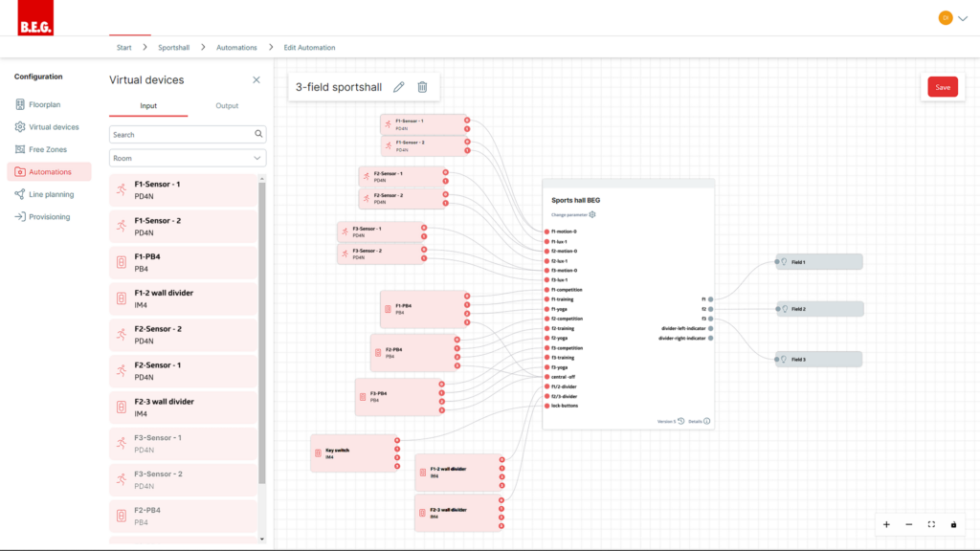980x551 pixels.
Task: Delete the automation with the trash icon
Action: [421, 86]
